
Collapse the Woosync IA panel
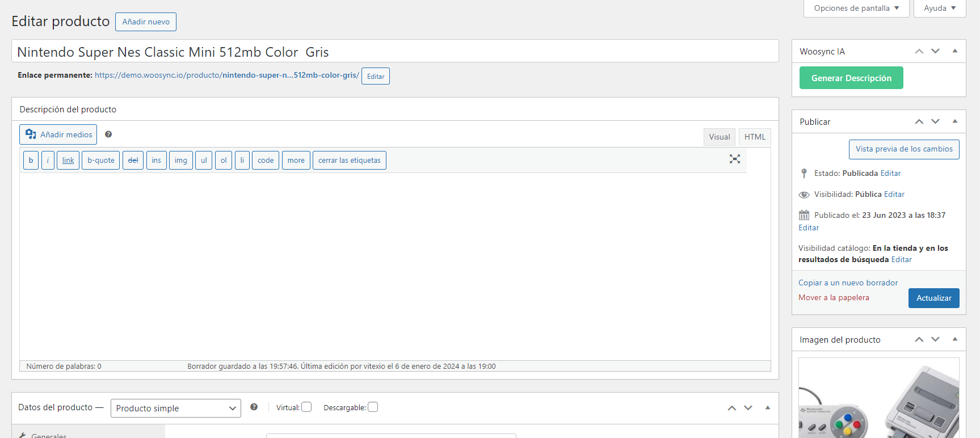[955, 51]
